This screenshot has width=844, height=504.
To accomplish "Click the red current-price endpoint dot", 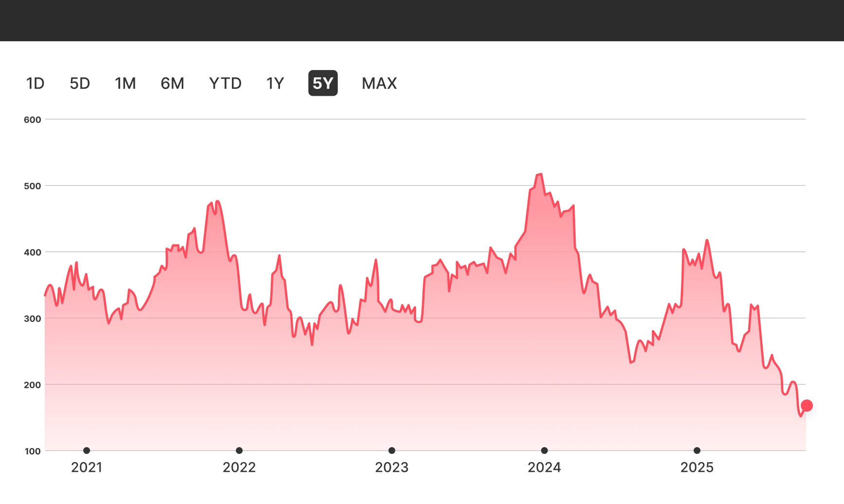I will click(807, 405).
